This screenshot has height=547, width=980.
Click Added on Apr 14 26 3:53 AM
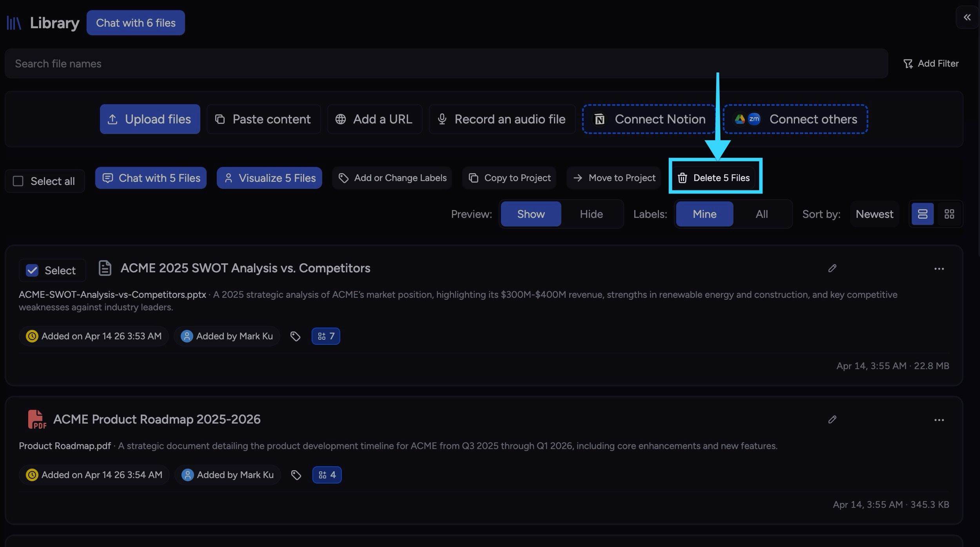(94, 336)
